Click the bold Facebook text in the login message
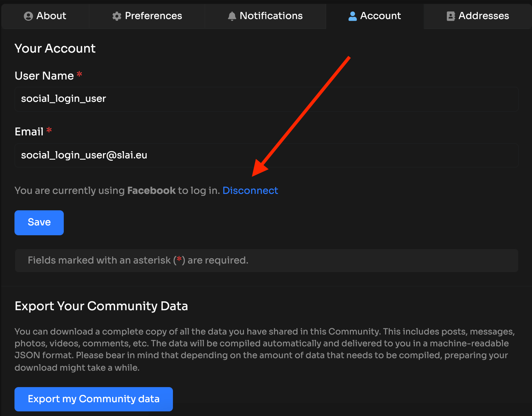This screenshot has height=416, width=532. tap(151, 190)
